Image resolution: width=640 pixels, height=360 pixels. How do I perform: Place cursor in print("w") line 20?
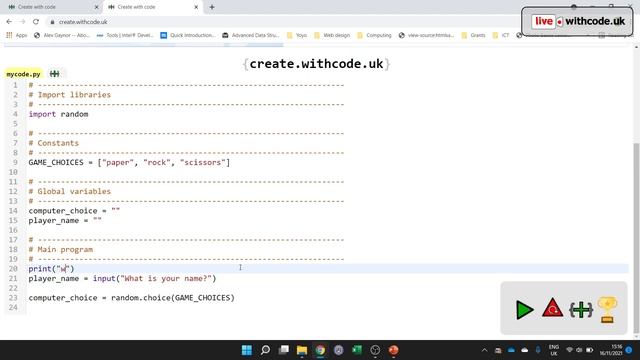(x=51, y=269)
